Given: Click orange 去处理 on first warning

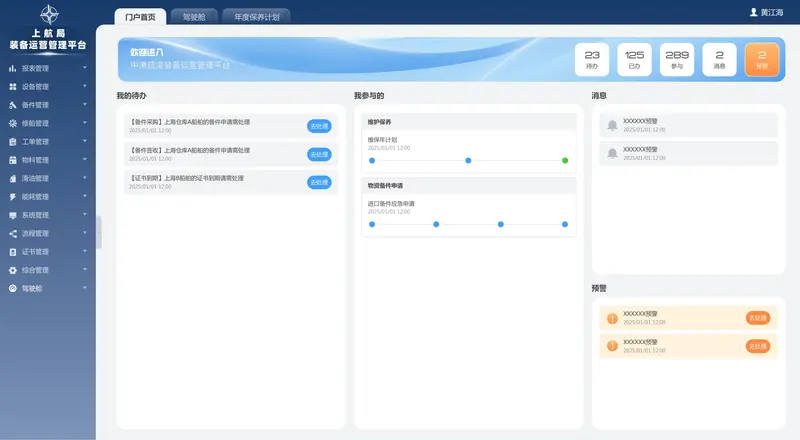Looking at the screenshot, I should tap(758, 318).
